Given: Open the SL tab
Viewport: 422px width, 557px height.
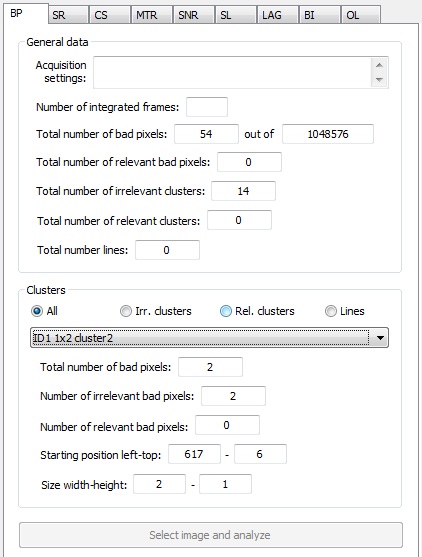Looking at the screenshot, I should click(236, 15).
